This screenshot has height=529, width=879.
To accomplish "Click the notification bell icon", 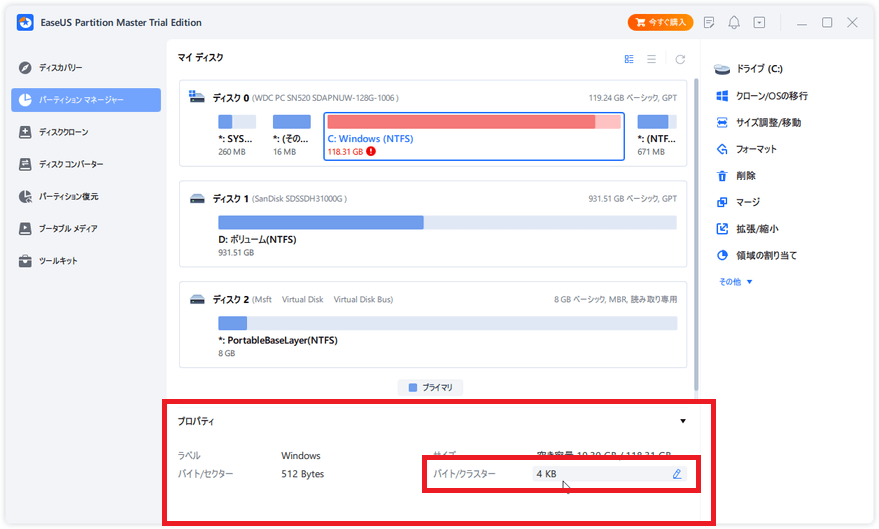I will 734,22.
